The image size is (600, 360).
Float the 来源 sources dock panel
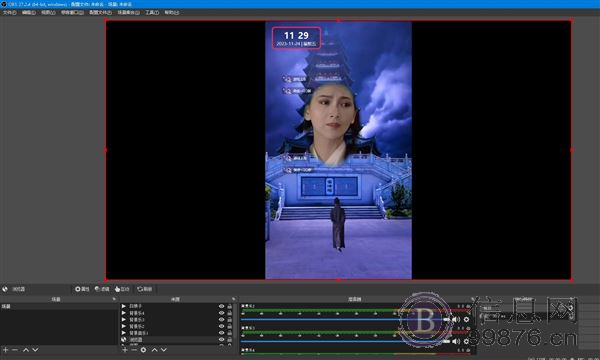click(233, 299)
